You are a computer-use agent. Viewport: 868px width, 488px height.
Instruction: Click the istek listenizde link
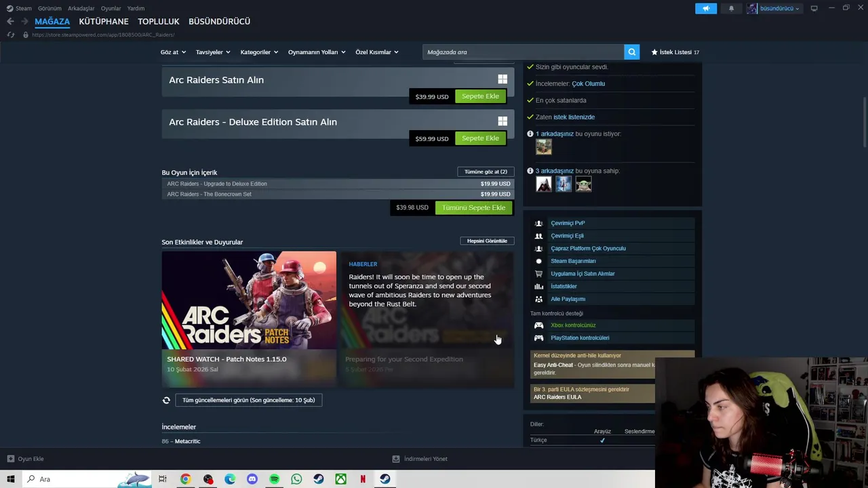click(x=574, y=117)
